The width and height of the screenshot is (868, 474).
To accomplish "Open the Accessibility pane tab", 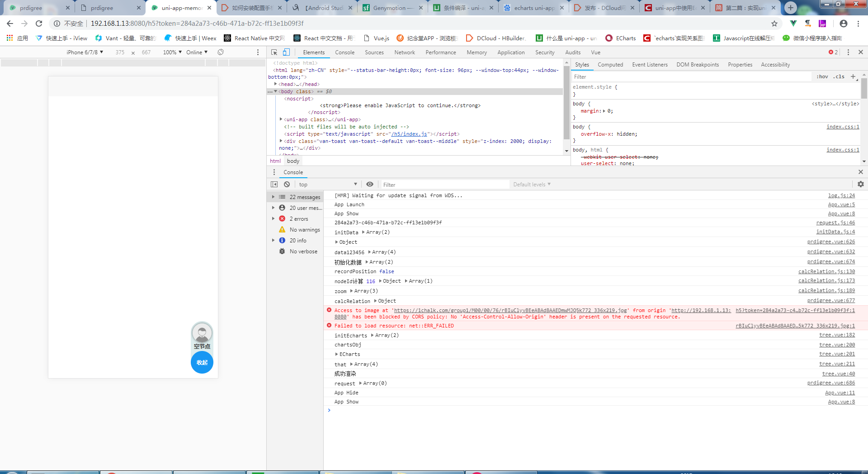I will [775, 65].
